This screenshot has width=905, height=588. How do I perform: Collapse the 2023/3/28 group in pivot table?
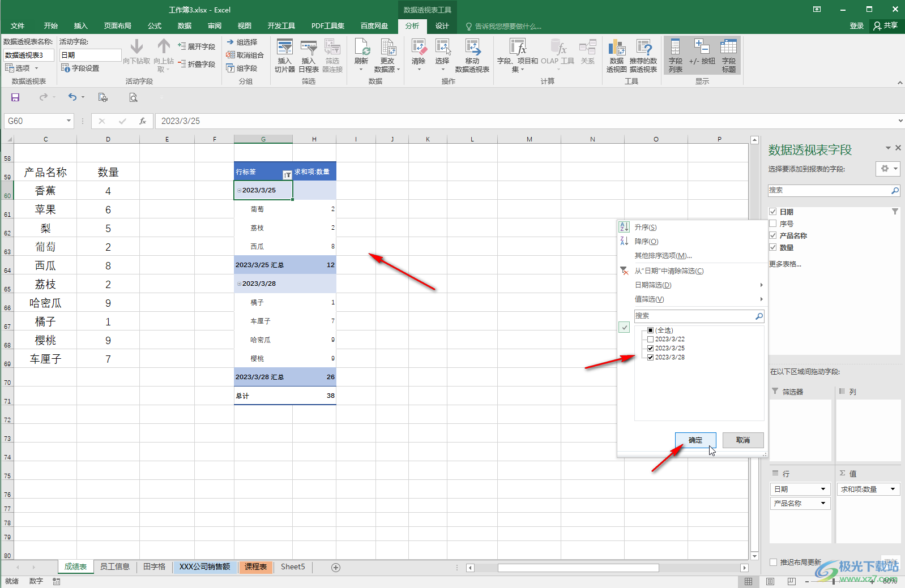239,284
